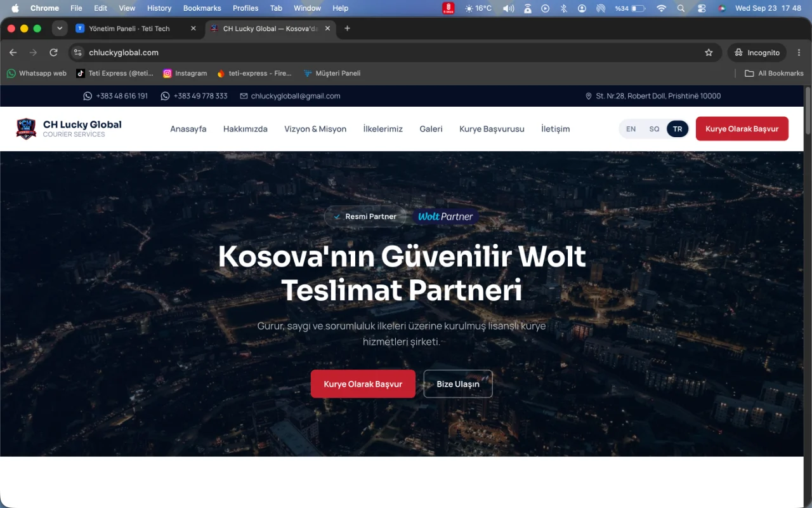
Task: Open the History menu
Action: click(x=159, y=8)
